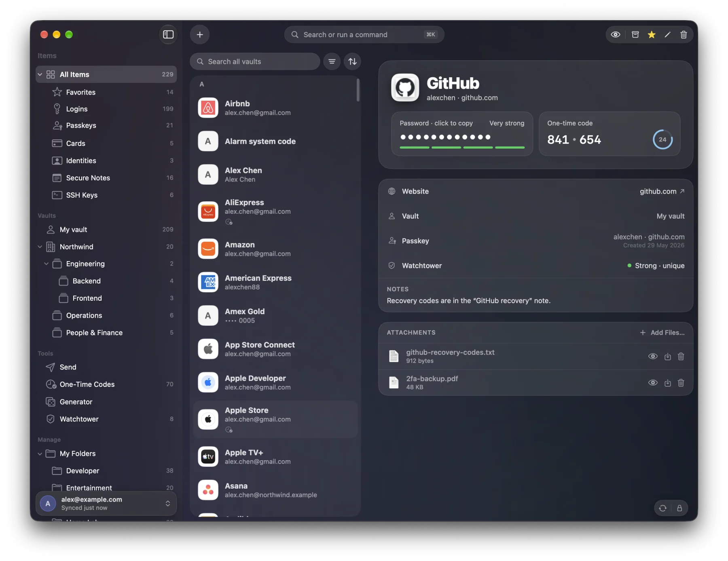Focus Search or run a command field
This screenshot has height=561, width=728.
(364, 34)
